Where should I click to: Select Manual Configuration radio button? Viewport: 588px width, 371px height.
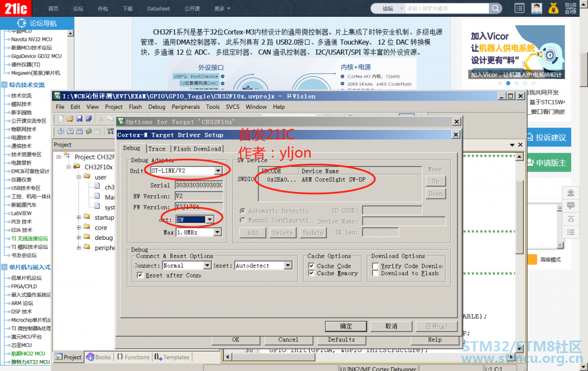point(243,220)
